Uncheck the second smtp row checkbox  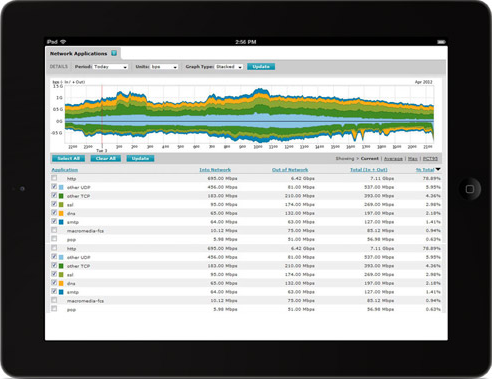tap(54, 291)
